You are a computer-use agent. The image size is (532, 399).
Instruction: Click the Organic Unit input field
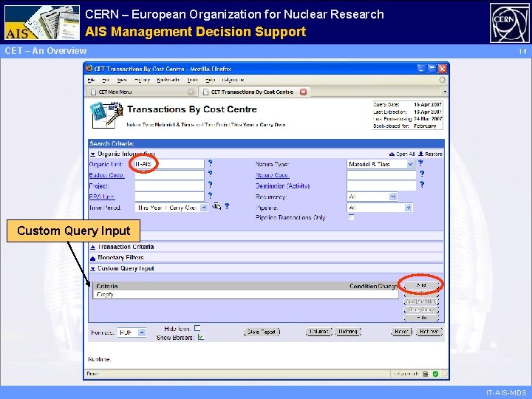pos(169,164)
